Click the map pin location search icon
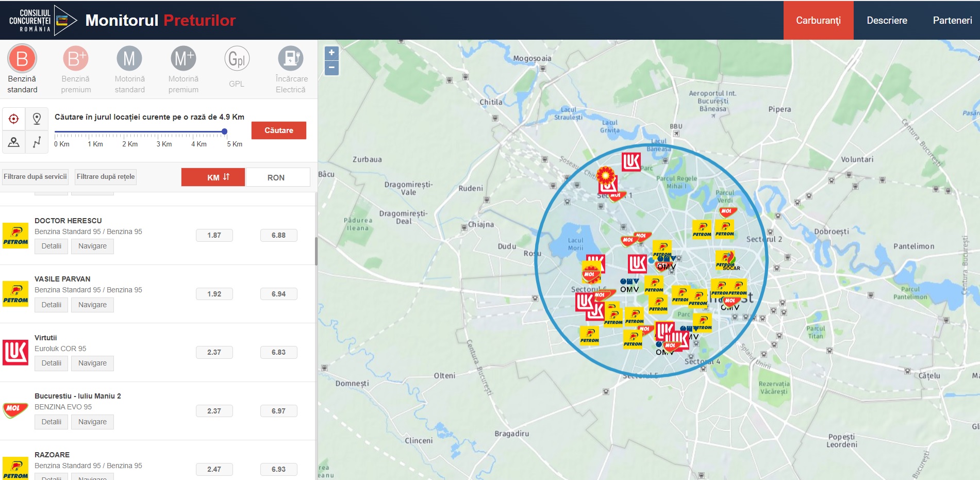Screen dimensions: 980x480 (37, 119)
